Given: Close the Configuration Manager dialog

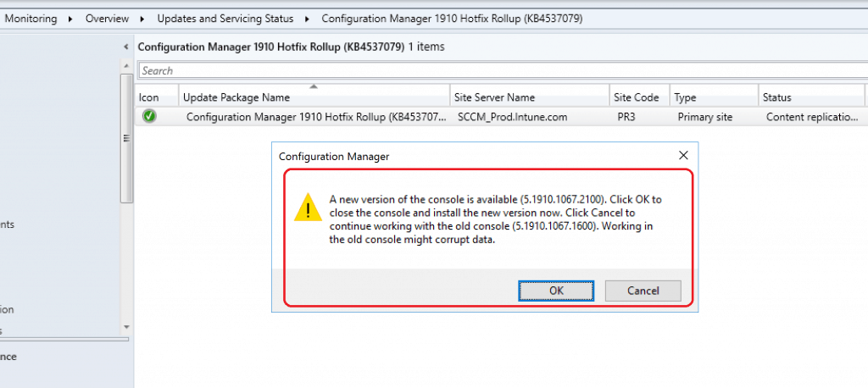Looking at the screenshot, I should 683,156.
